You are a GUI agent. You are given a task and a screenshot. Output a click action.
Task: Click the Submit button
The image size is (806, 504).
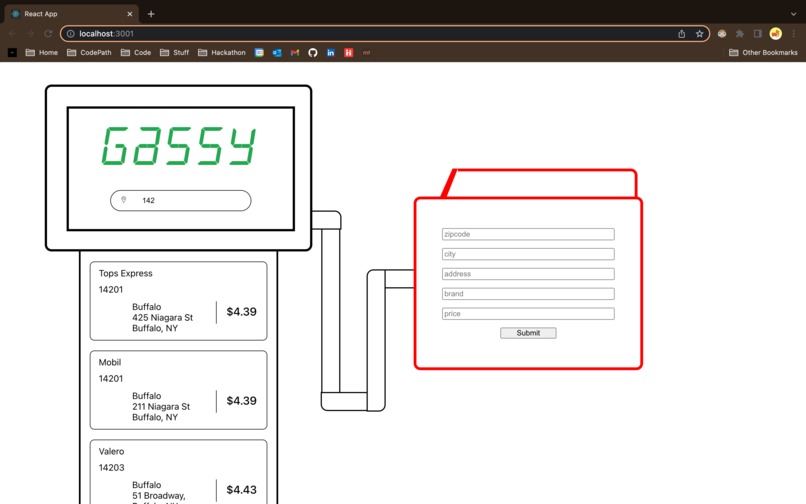(x=528, y=333)
